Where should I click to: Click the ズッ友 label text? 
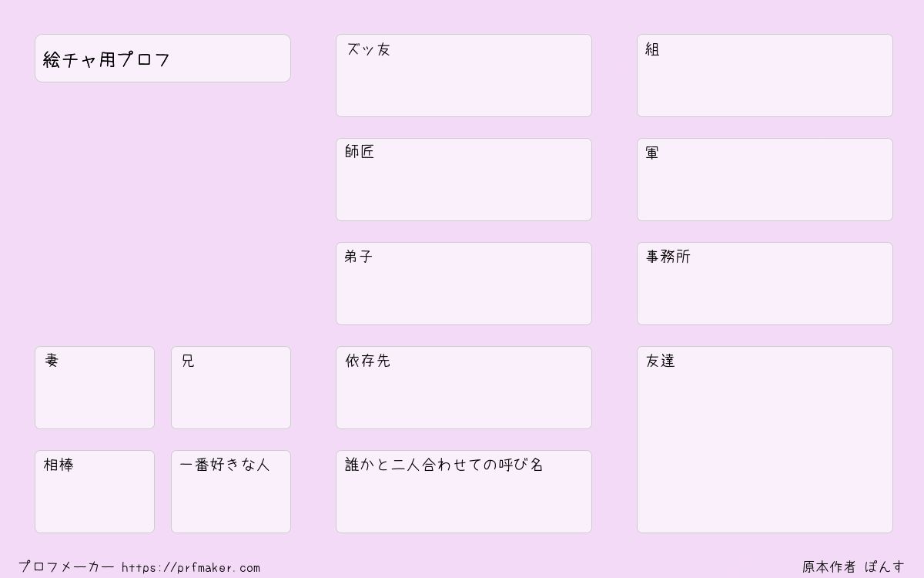coord(368,49)
